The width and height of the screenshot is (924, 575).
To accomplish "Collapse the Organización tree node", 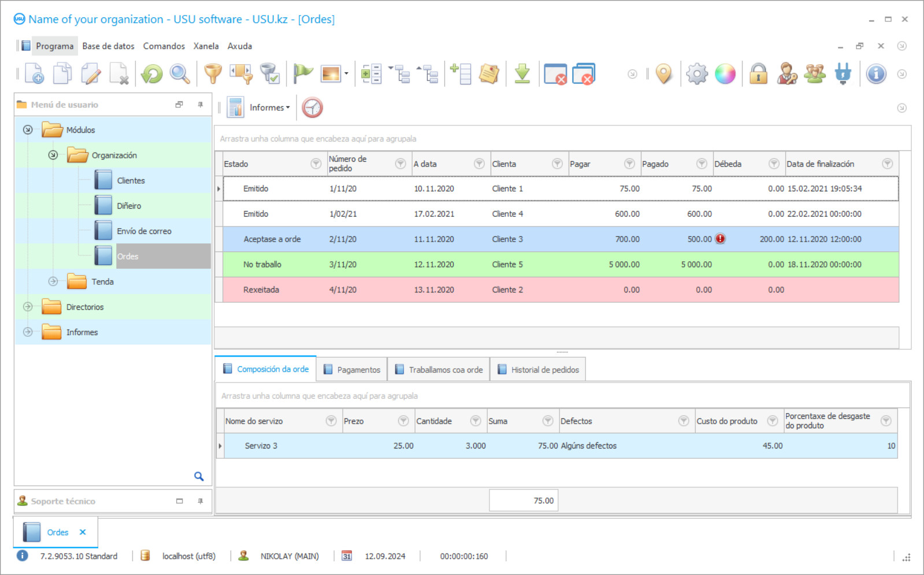I will tap(53, 155).
